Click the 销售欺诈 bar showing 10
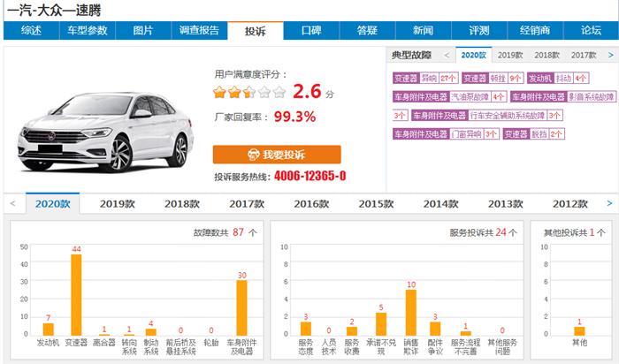Image resolution: width=619 pixels, height=364 pixels. pos(411,313)
